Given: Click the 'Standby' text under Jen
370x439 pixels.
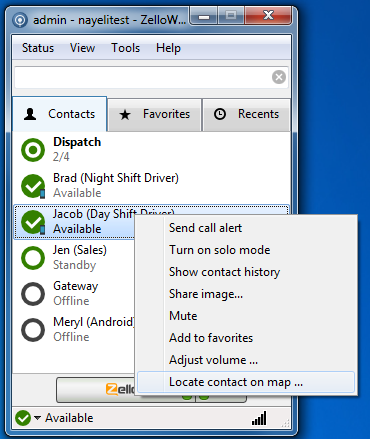Looking at the screenshot, I should click(x=75, y=265).
